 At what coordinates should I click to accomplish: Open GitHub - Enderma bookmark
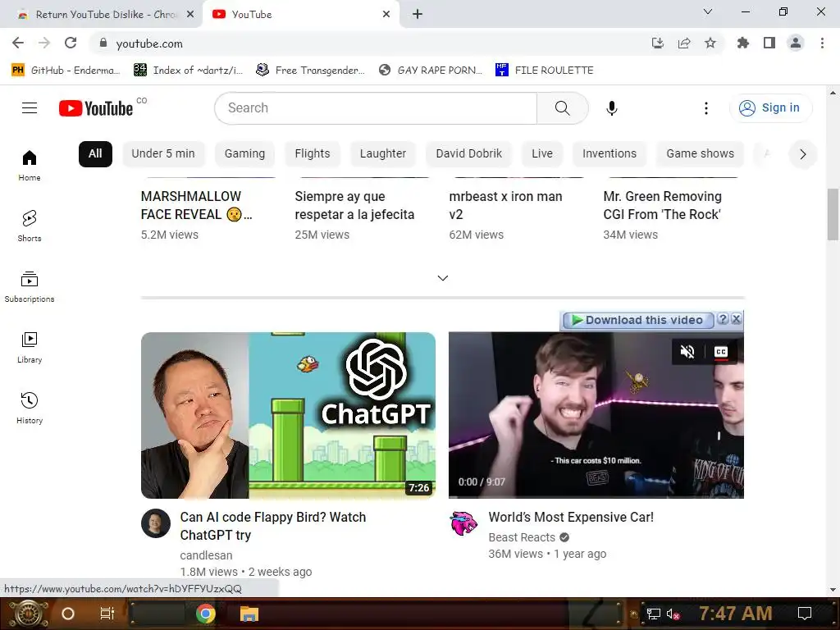[66, 71]
